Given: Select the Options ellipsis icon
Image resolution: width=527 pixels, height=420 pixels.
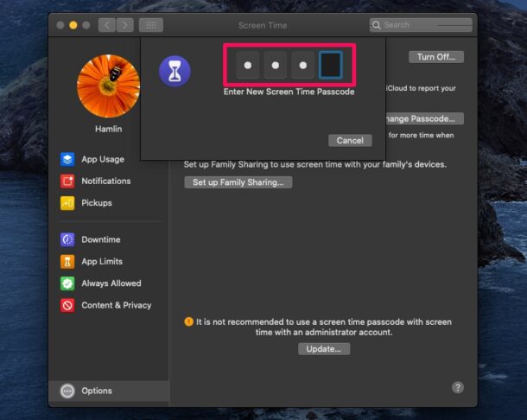Looking at the screenshot, I should click(x=67, y=391).
